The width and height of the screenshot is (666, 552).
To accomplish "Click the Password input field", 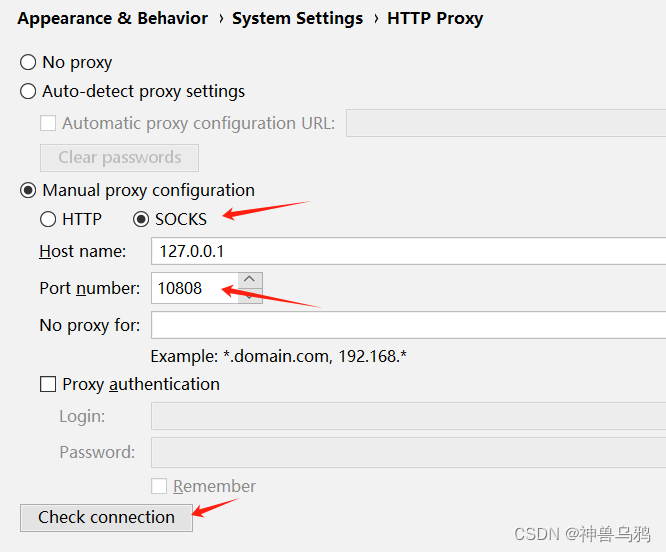I will (x=408, y=453).
